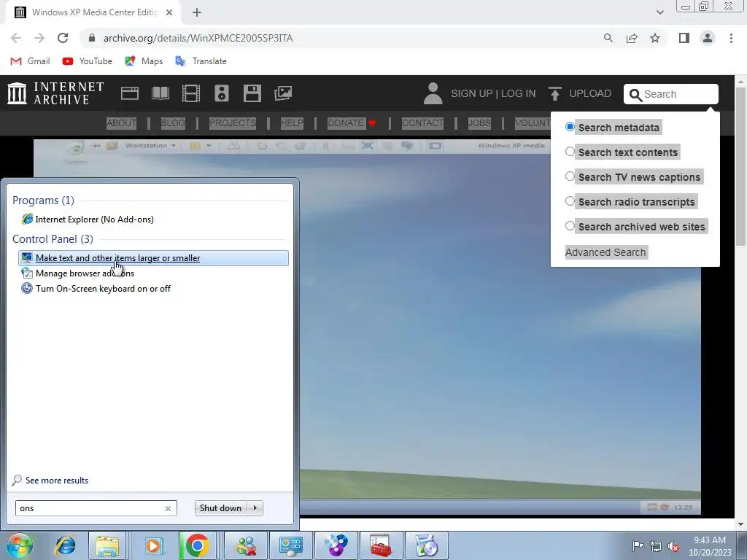Open the Maps bookmark
This screenshot has width=747, height=560.
tap(144, 61)
